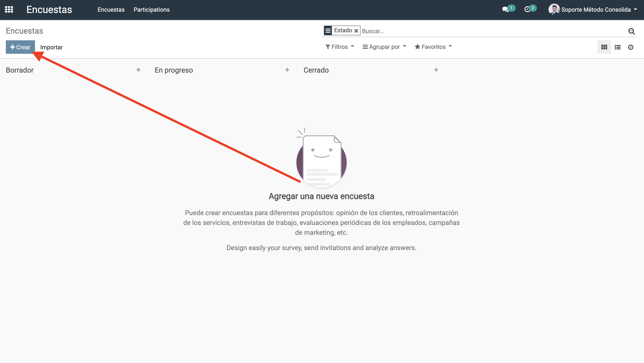The image size is (644, 363).
Task: Open the Agrupar por dropdown
Action: (385, 47)
